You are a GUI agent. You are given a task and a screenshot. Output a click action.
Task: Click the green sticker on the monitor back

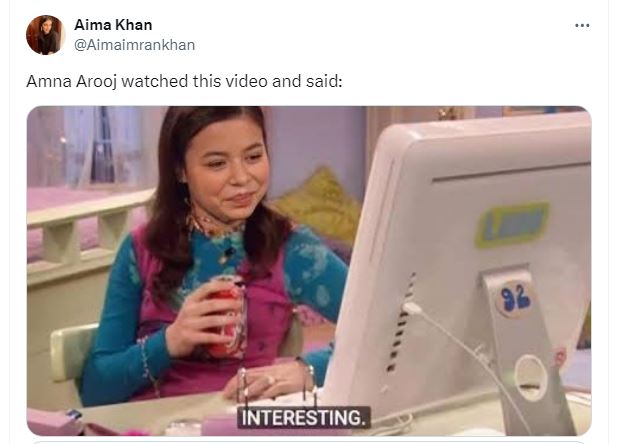point(511,224)
